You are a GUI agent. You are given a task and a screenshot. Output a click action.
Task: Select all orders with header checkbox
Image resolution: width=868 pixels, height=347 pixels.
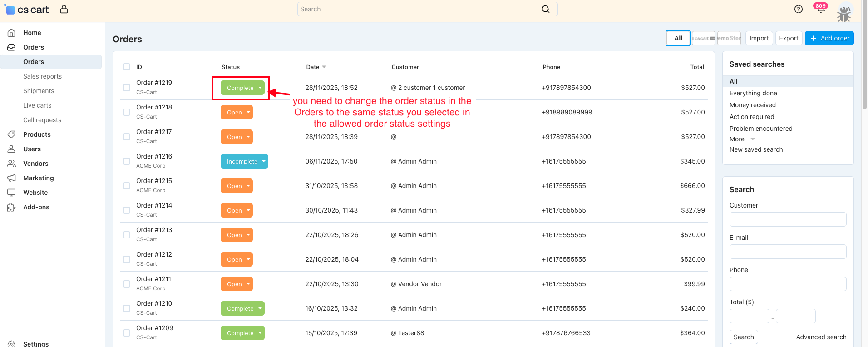(127, 67)
